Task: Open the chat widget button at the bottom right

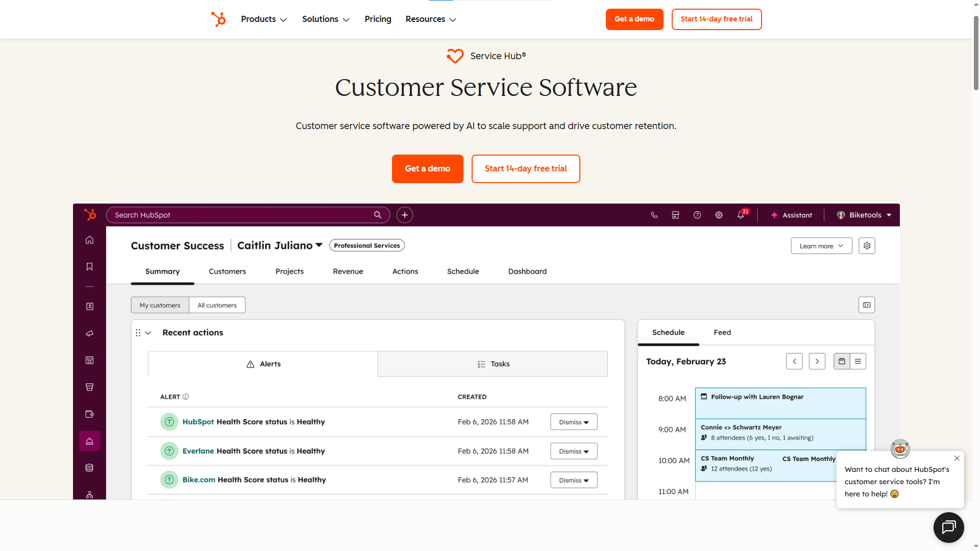Action: (948, 527)
